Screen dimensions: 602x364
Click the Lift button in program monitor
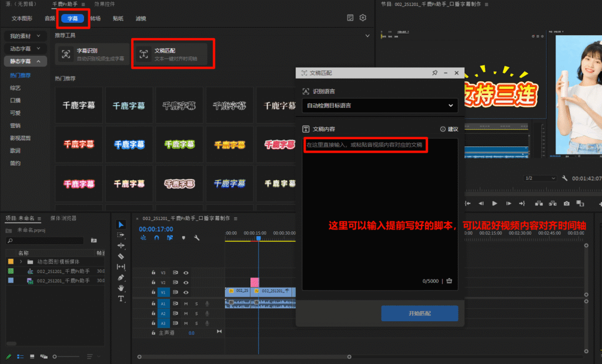point(539,203)
